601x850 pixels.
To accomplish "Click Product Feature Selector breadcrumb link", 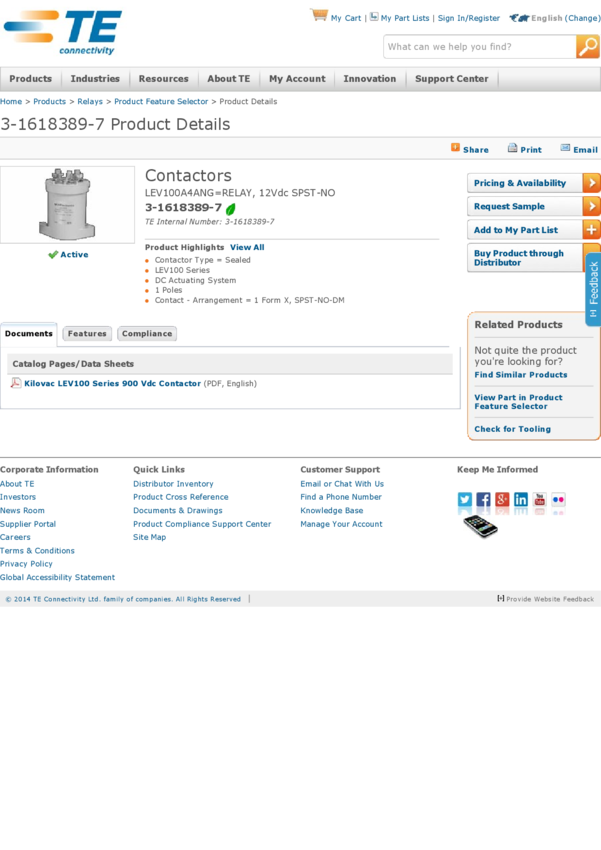I will click(x=161, y=101).
